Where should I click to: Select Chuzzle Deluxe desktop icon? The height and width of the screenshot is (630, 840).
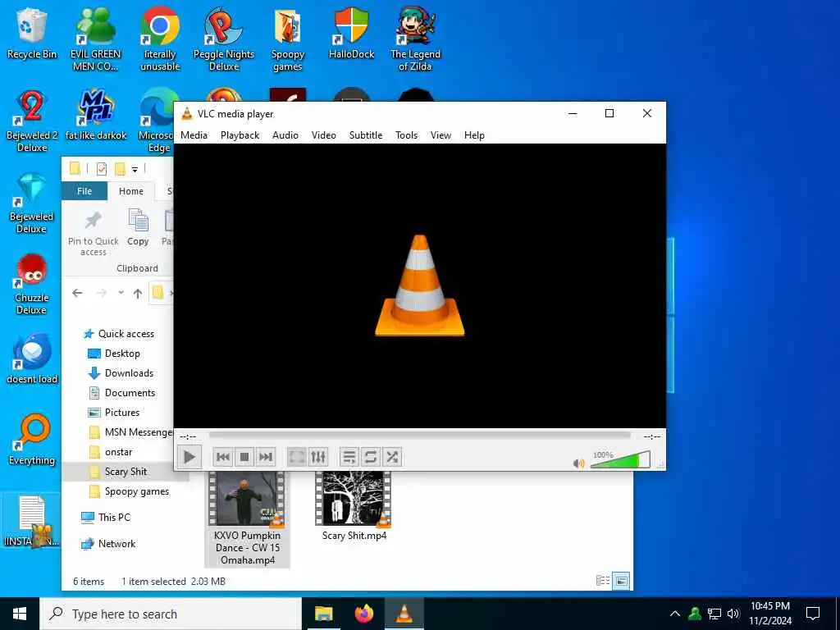(x=32, y=284)
